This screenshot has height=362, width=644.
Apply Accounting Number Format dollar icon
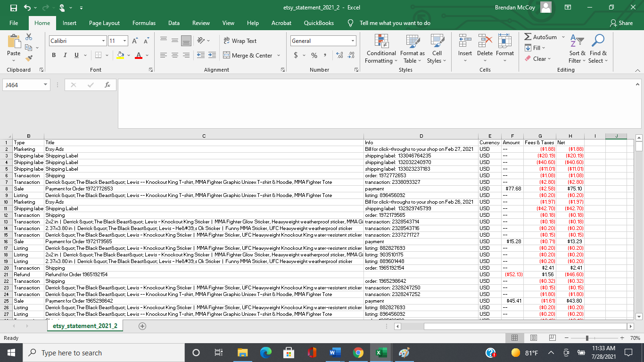point(296,55)
